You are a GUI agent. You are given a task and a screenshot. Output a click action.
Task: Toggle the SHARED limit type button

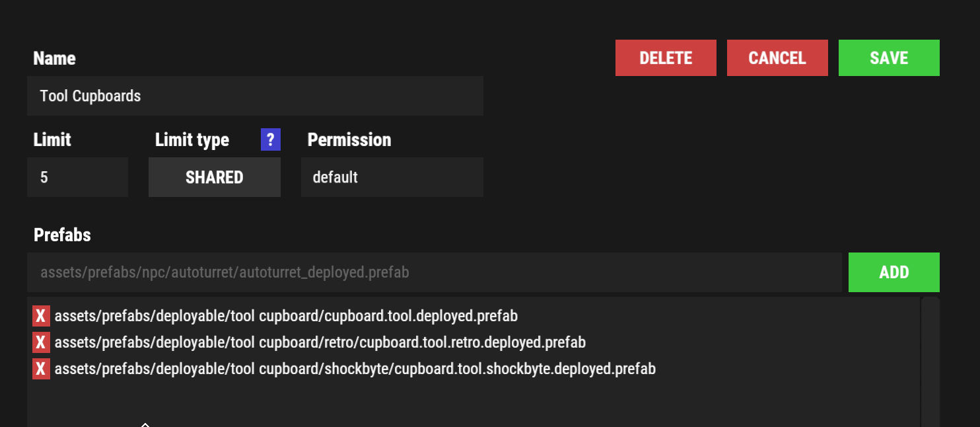pos(215,177)
